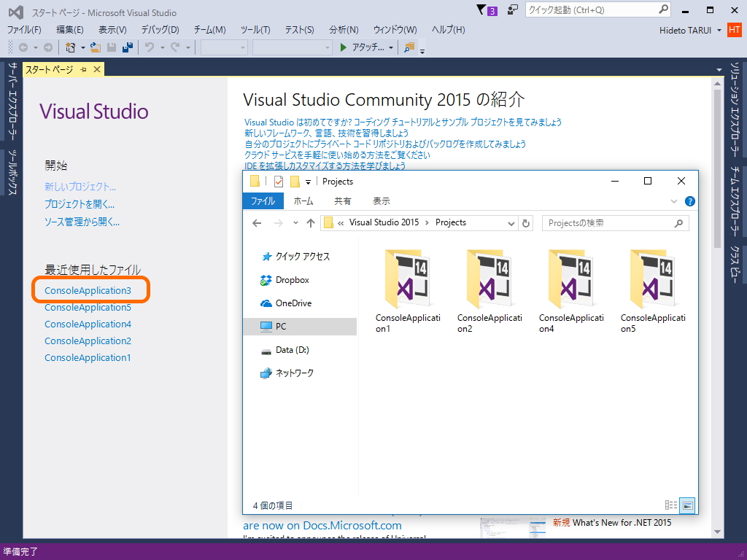Open the solution platforms combo box

tap(292, 47)
